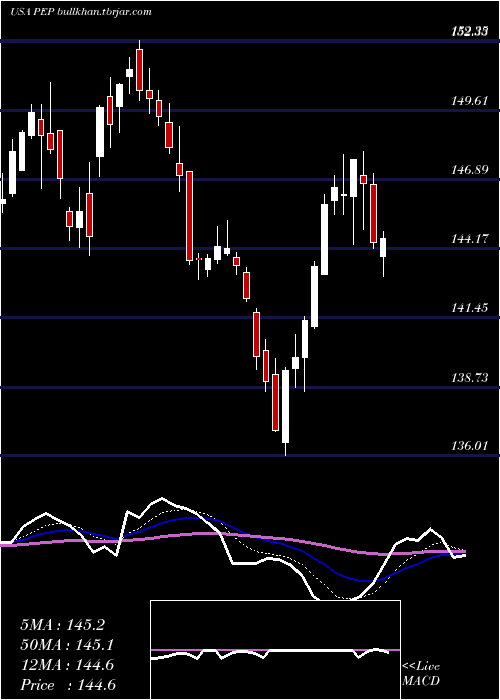Click the 149.61 price level label

pos(468,101)
